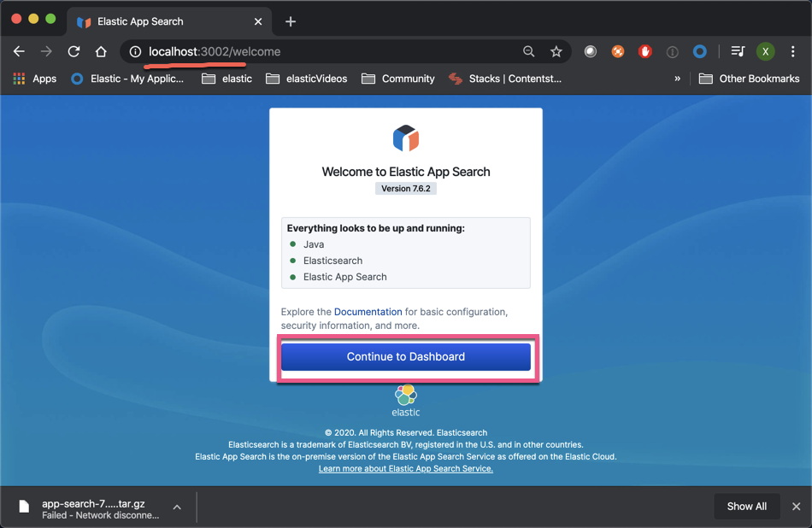Open the Other Bookmarks folder
This screenshot has height=528, width=812.
750,79
